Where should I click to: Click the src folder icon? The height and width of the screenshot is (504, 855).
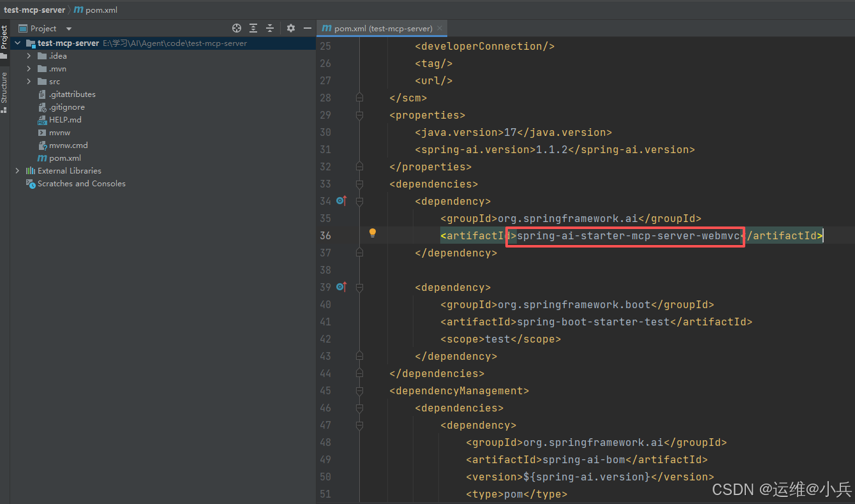coord(42,82)
